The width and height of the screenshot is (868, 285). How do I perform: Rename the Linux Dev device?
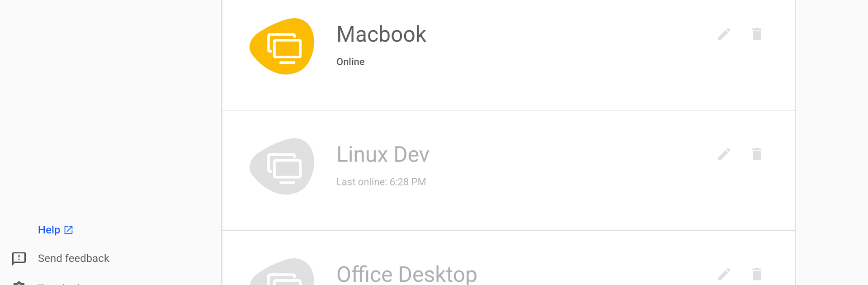tap(724, 154)
